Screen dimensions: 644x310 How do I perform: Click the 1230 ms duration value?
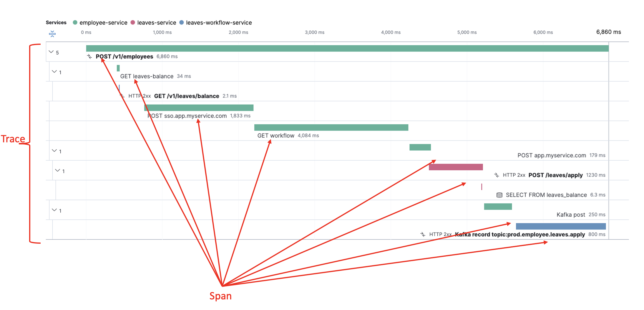pos(596,175)
